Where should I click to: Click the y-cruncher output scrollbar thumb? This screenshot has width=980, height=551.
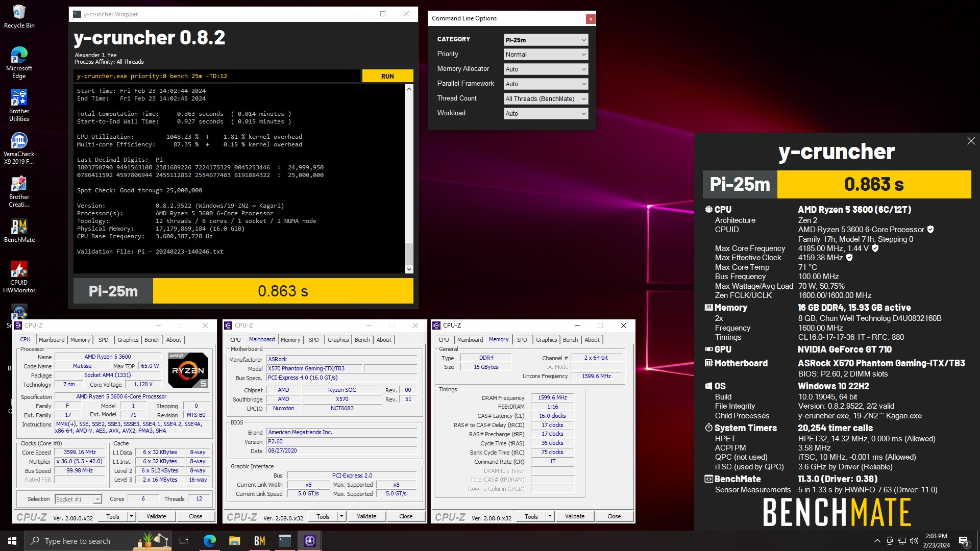pos(409,254)
